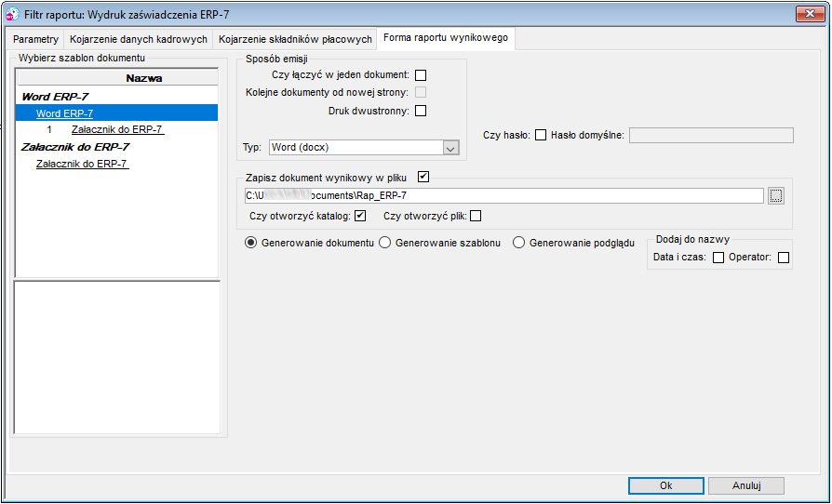Select the highlighted Word ERP-7 template
The image size is (832, 504).
(x=116, y=113)
